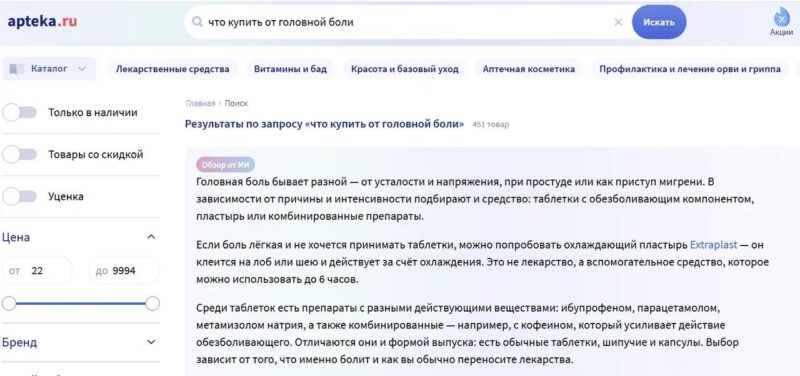The image size is (800, 376).
Task: Turn on the Уценка toggle
Action: [20, 196]
